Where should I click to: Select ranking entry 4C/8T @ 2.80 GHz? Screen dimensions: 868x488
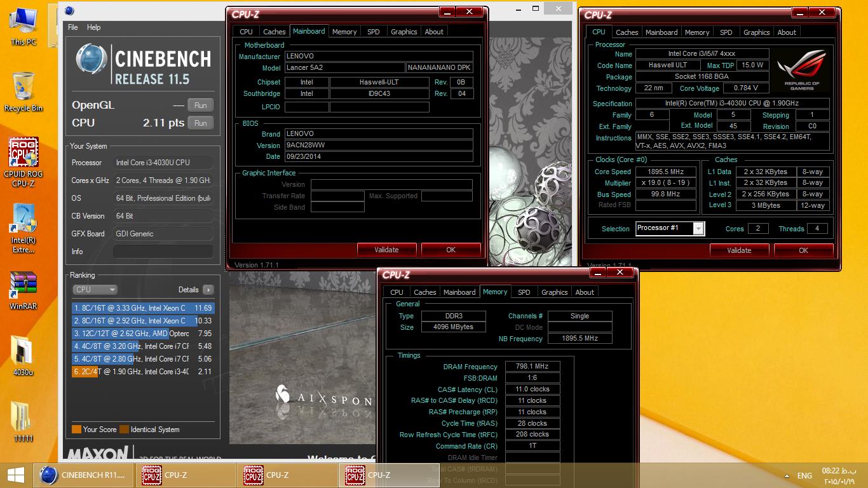coord(143,359)
